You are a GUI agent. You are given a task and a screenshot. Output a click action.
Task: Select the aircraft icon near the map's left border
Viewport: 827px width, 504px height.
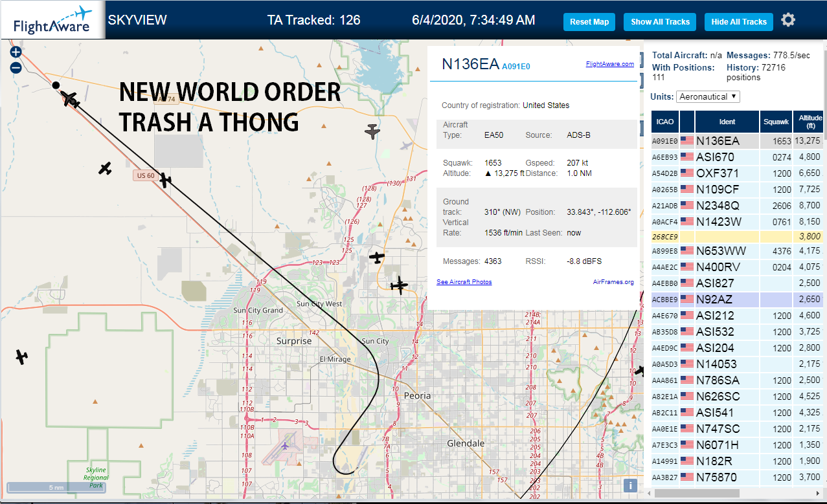[21, 356]
